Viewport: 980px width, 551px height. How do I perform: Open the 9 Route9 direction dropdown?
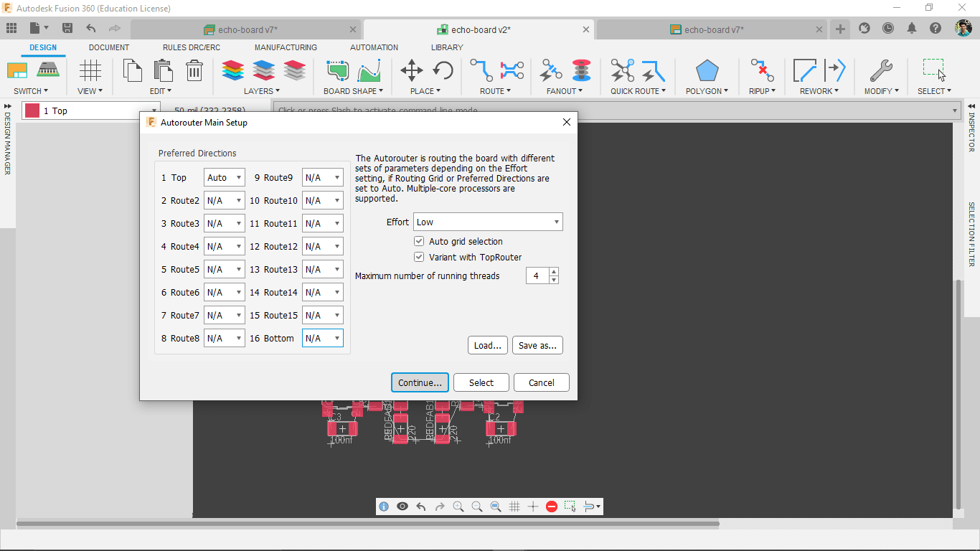(x=323, y=177)
